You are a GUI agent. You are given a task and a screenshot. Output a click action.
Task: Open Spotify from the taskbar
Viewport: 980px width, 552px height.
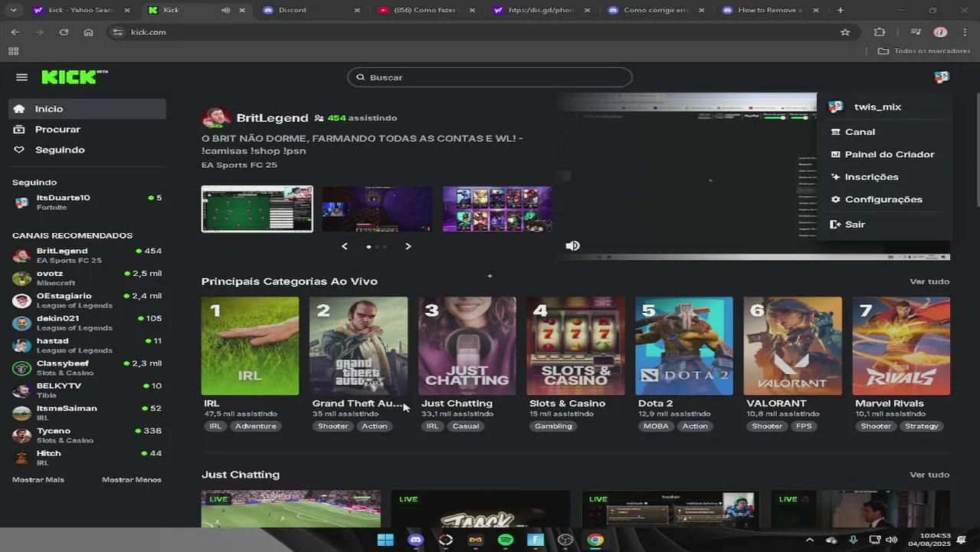(506, 540)
